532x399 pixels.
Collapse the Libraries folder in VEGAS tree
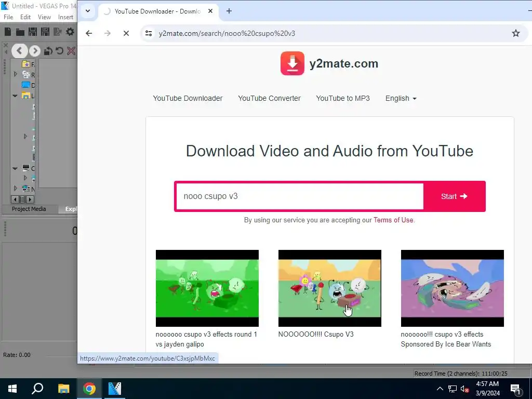15,96
